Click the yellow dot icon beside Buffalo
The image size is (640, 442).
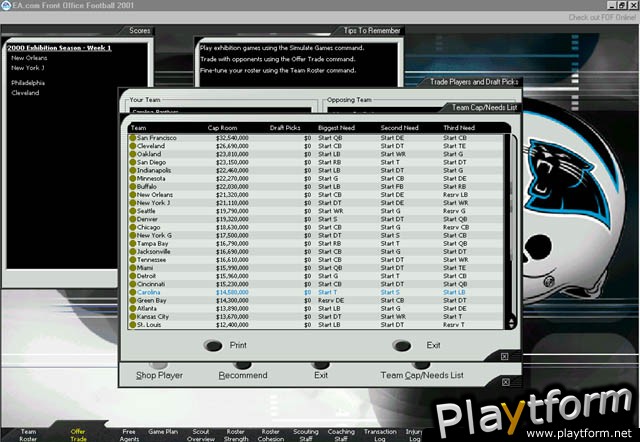pyautogui.click(x=132, y=187)
